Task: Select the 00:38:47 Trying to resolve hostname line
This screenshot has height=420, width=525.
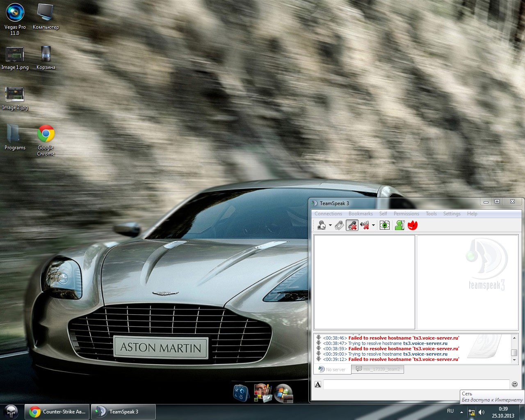Action: (x=381, y=343)
